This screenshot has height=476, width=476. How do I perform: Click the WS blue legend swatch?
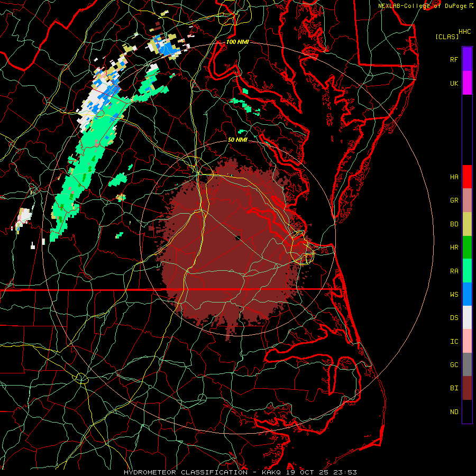click(x=467, y=294)
